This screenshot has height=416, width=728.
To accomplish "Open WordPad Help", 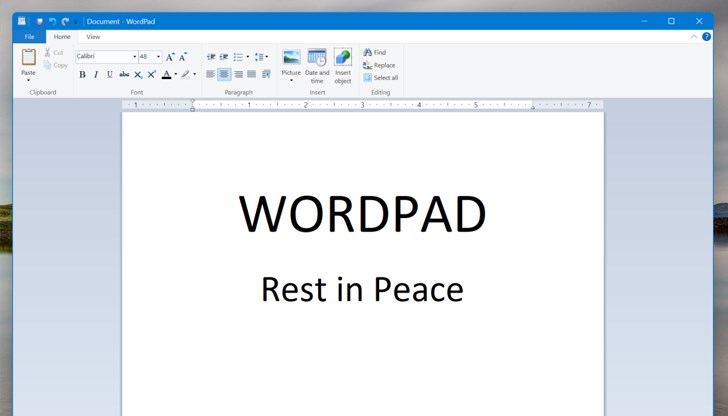I will click(706, 37).
